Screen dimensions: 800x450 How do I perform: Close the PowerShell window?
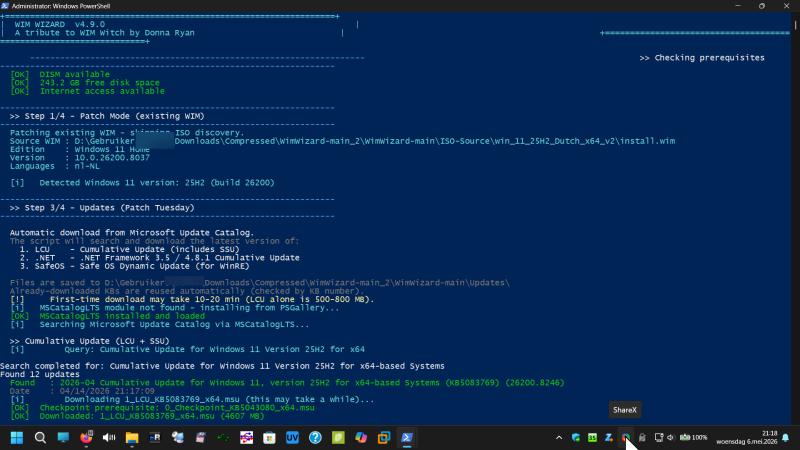786,6
